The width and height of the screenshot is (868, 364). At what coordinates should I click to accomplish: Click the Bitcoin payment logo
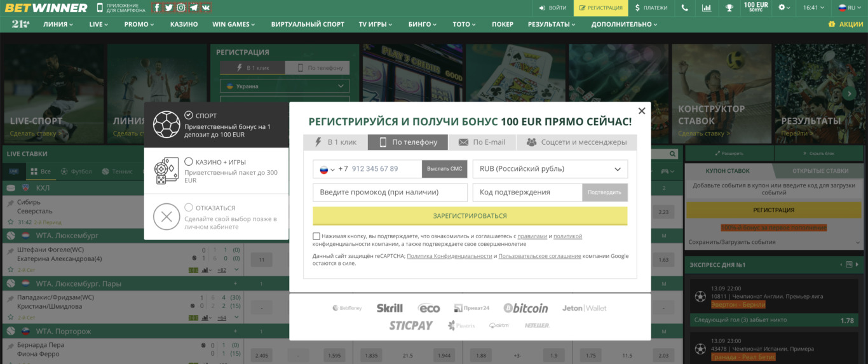[526, 308]
